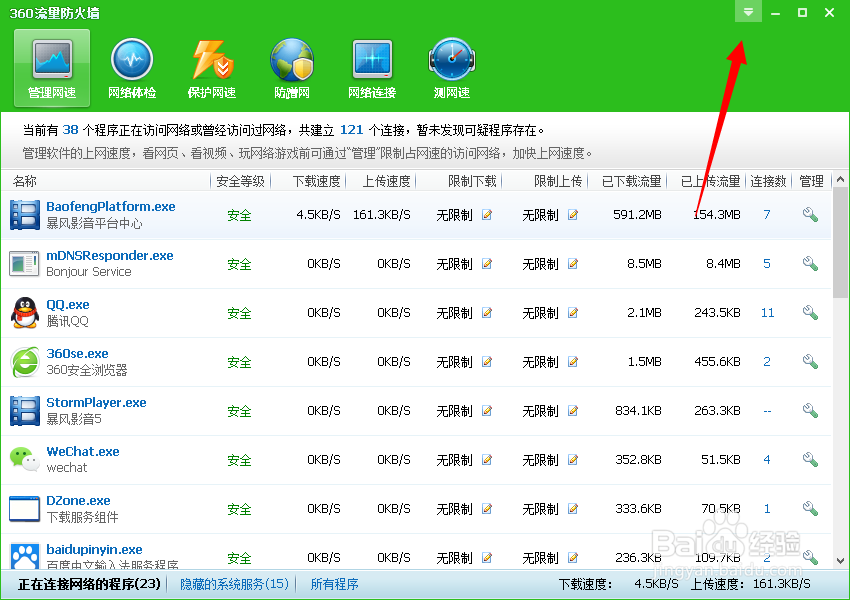Launch the 测网速 speed test icon
Image resolution: width=850 pixels, height=600 pixels.
pyautogui.click(x=452, y=68)
